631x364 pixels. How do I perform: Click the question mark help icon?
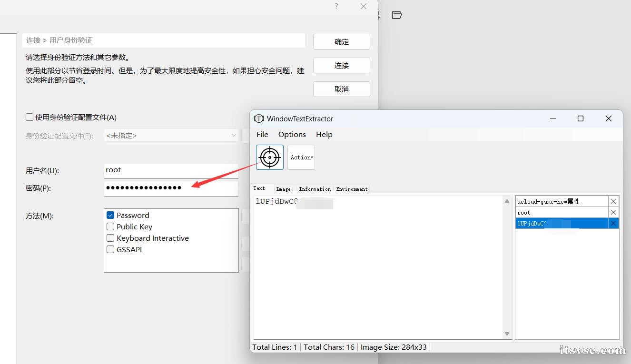click(x=336, y=6)
